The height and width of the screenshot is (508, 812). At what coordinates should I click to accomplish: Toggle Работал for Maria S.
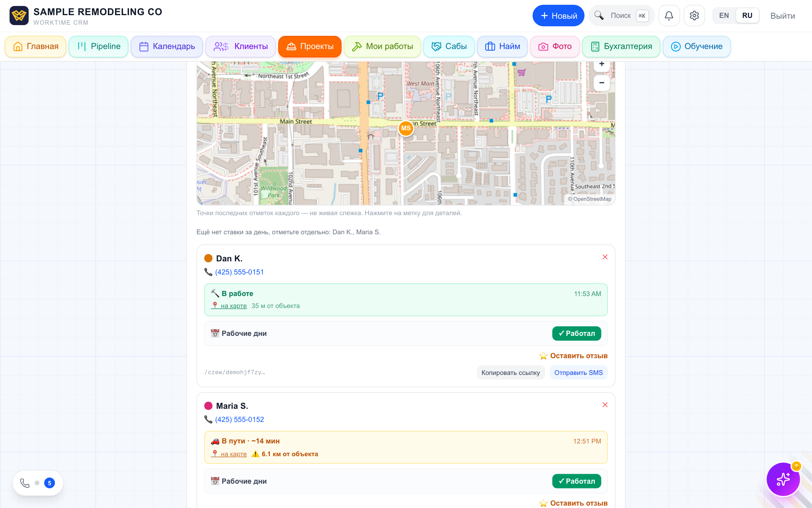576,481
